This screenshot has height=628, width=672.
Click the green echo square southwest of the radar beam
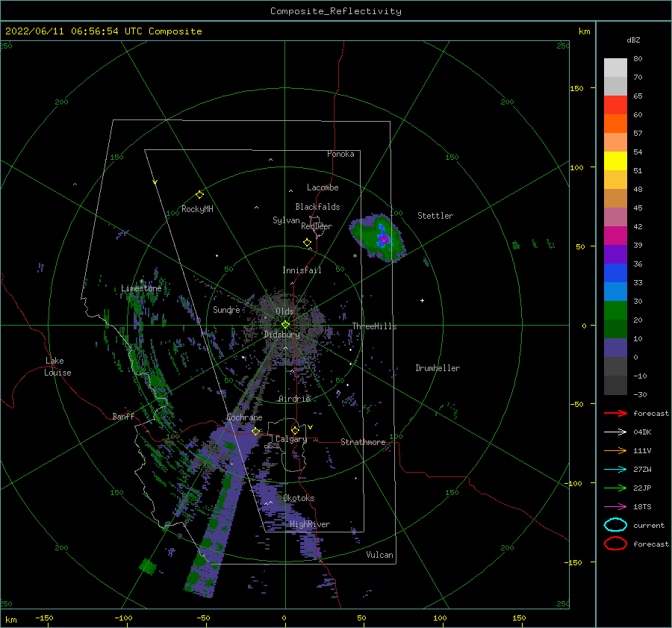(x=148, y=566)
